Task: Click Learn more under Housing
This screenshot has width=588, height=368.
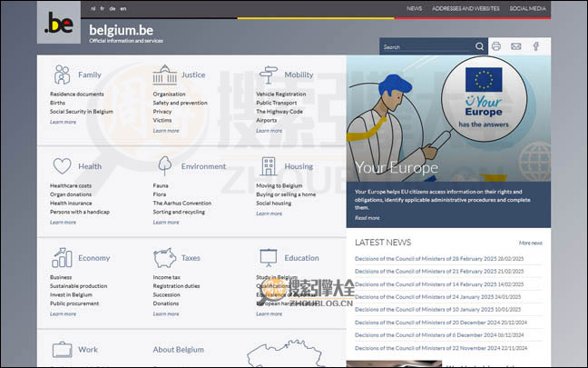Action: [269, 214]
